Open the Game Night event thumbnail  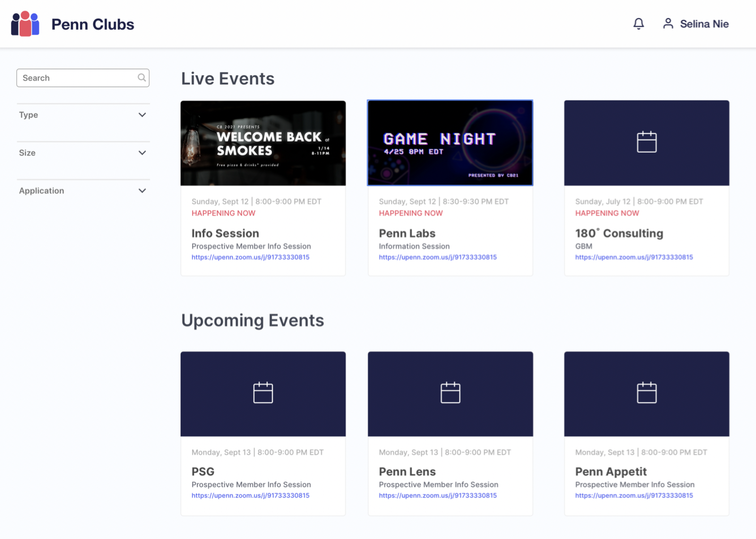pyautogui.click(x=450, y=143)
